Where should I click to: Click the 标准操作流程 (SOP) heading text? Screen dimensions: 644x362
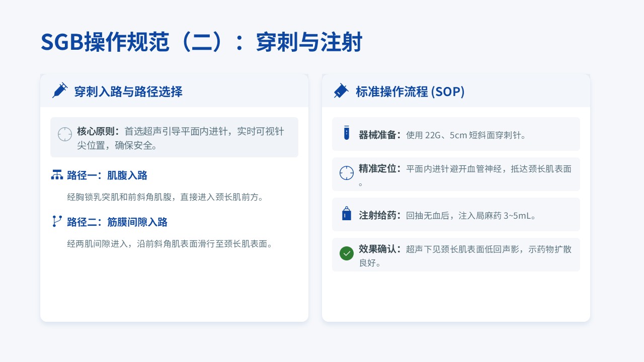pos(410,92)
